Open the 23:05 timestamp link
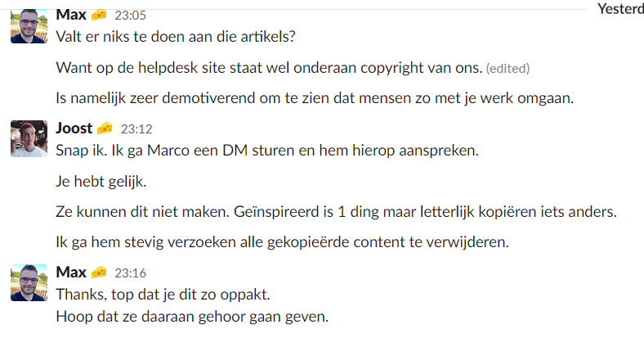This screenshot has height=338, width=644. coord(131,15)
